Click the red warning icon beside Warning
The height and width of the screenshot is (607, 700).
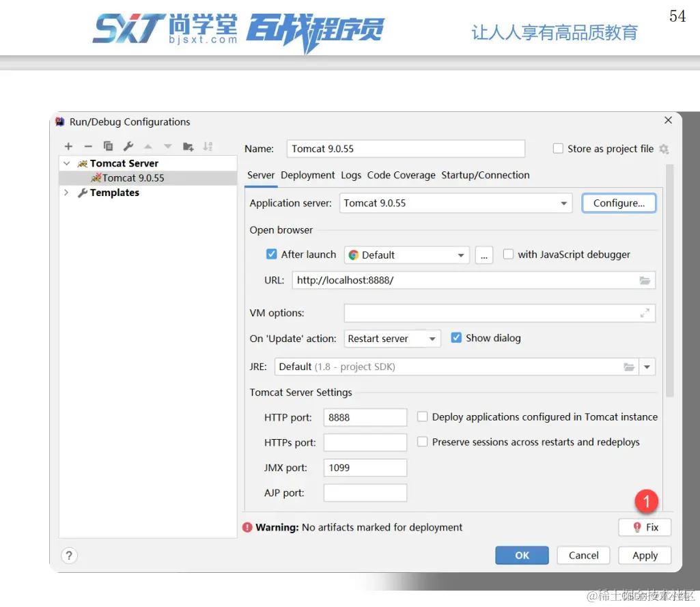click(x=247, y=528)
